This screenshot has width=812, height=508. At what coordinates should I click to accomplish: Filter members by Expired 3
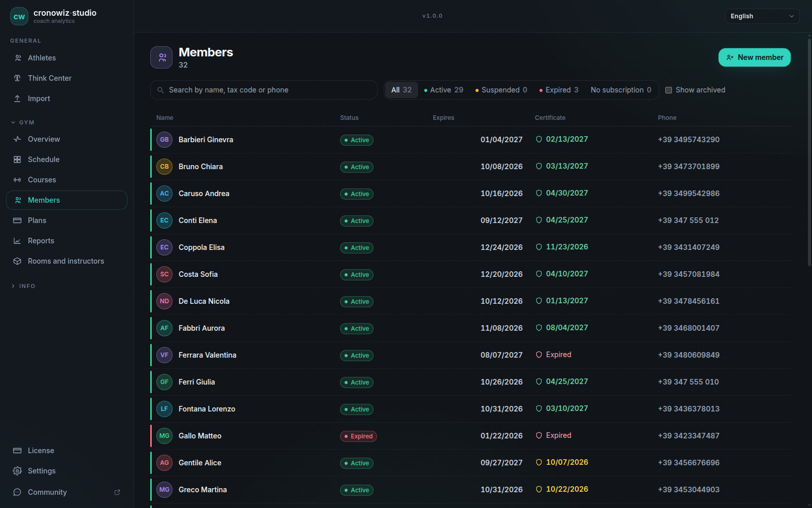(x=559, y=90)
